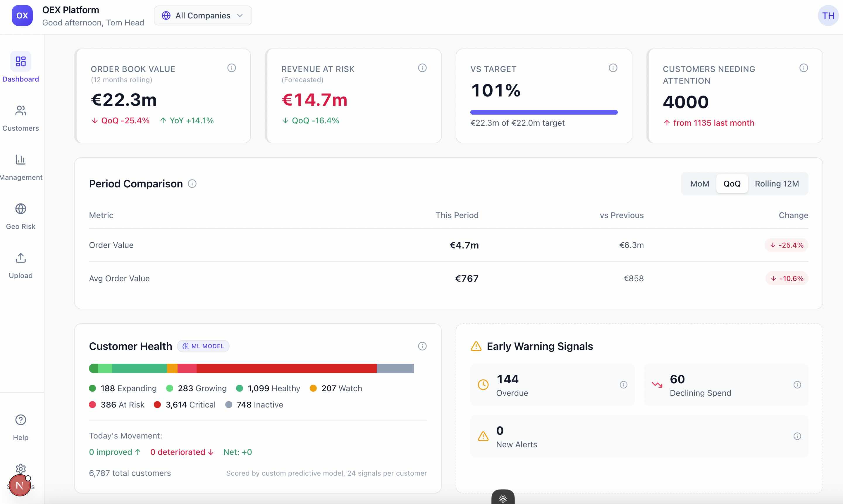The width and height of the screenshot is (843, 504).
Task: Open the Overdue signal card
Action: tap(553, 385)
